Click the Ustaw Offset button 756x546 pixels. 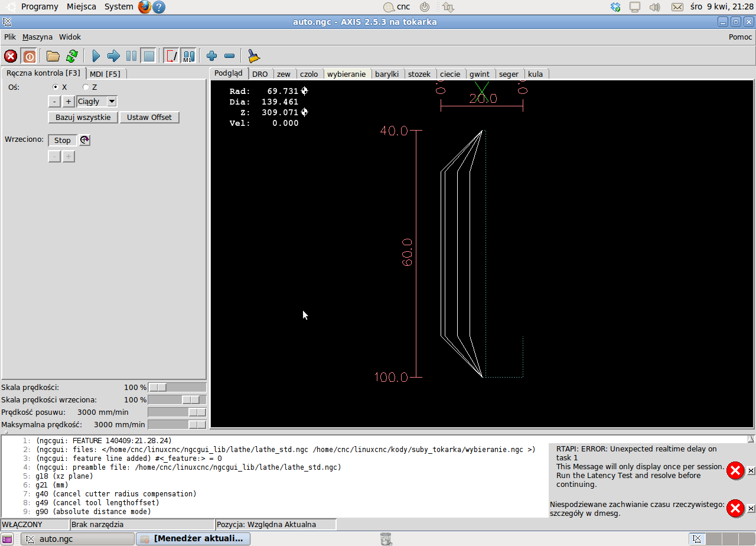tap(149, 117)
